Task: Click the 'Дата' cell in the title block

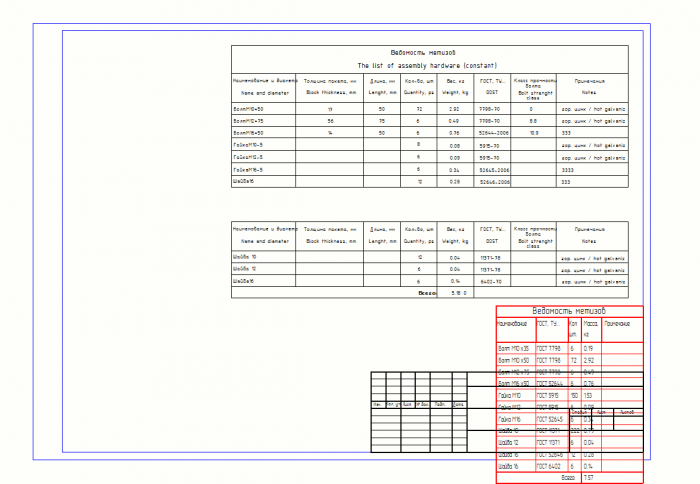Action: coord(458,405)
